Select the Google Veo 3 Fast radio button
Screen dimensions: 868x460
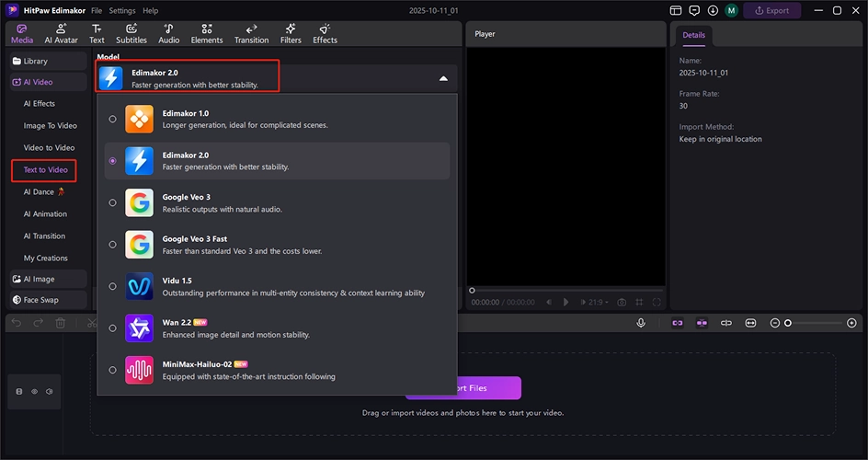point(112,244)
